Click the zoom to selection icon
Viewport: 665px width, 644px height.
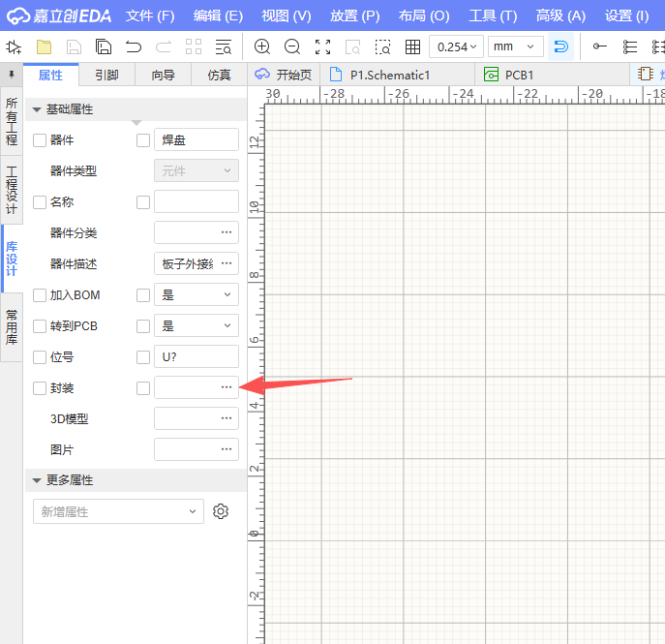click(x=353, y=46)
